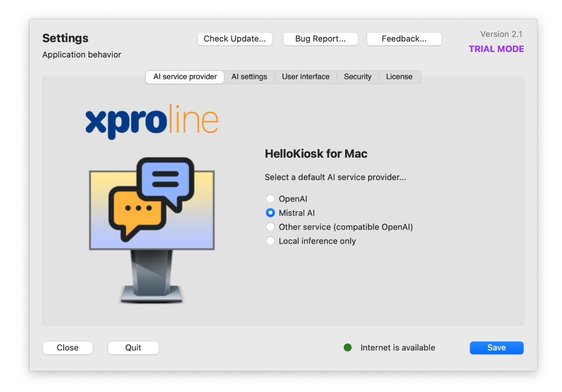Choose Other service (compatible OpenAI) option

pos(340,227)
